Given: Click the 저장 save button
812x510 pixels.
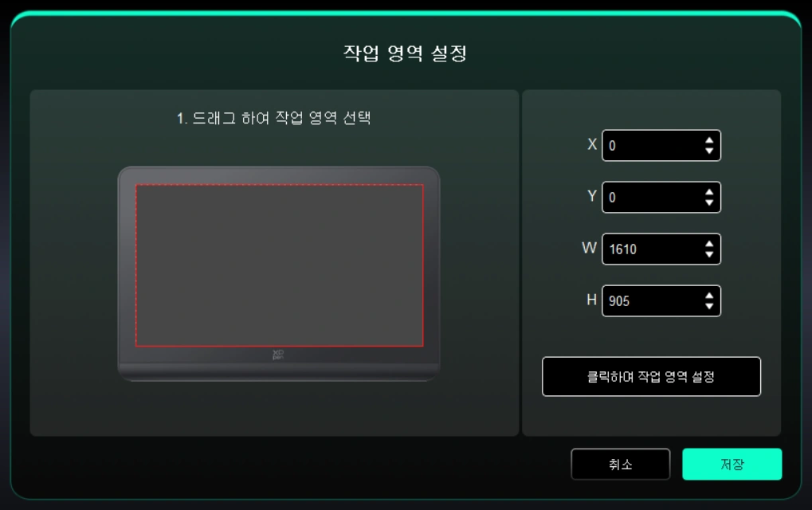Looking at the screenshot, I should click(732, 464).
